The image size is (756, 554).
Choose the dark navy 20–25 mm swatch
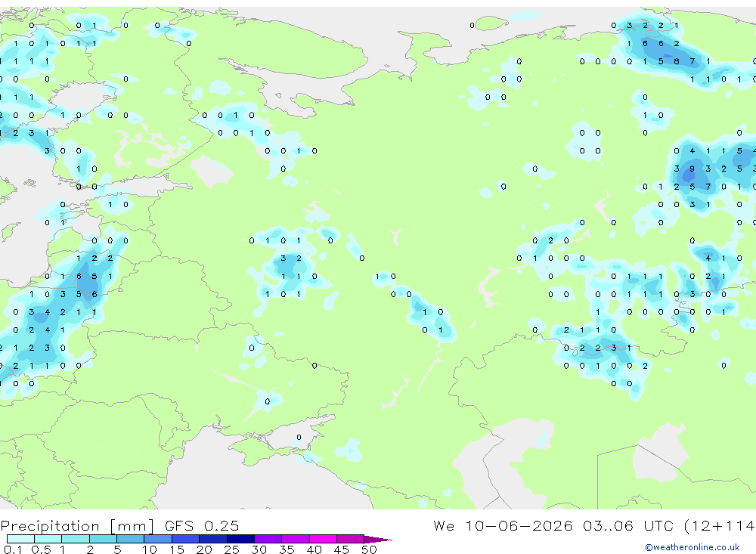click(x=213, y=539)
